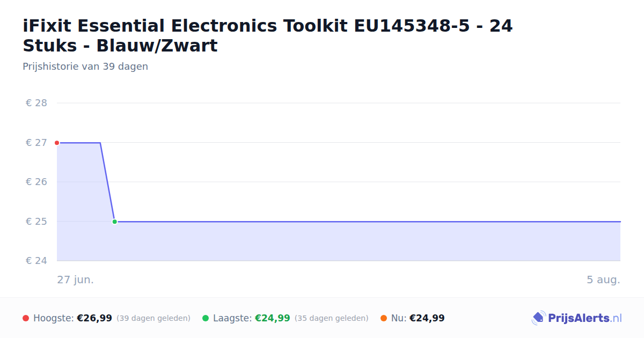Screen dimensions: 644x338
Task: Click the red Hoogste legend dot
Action: pyautogui.click(x=26, y=318)
